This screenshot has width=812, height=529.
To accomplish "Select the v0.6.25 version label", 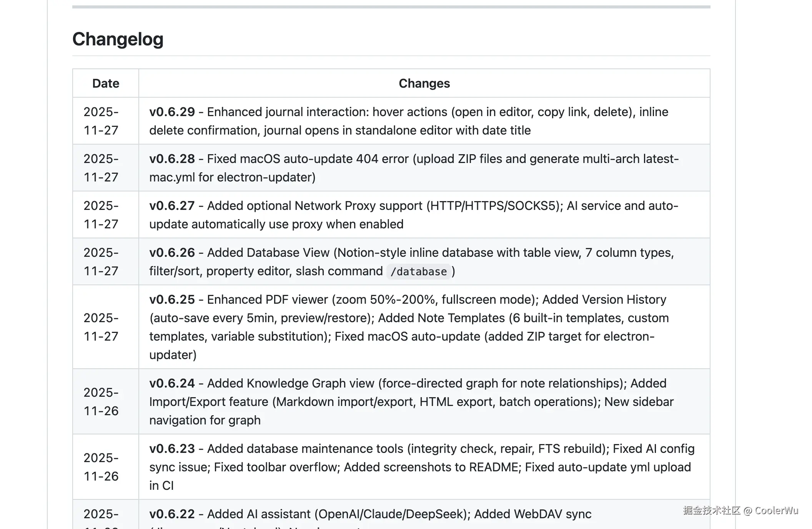I will click(x=172, y=299).
